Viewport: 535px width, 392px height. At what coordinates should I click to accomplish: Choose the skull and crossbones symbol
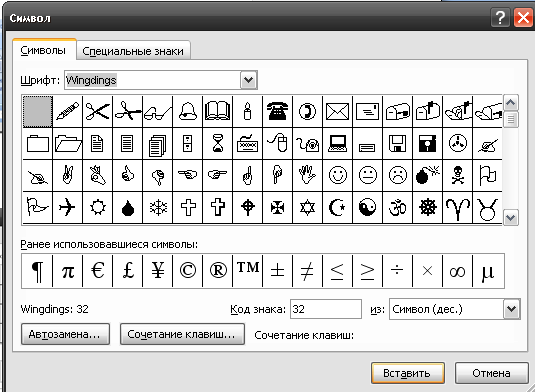(x=458, y=175)
